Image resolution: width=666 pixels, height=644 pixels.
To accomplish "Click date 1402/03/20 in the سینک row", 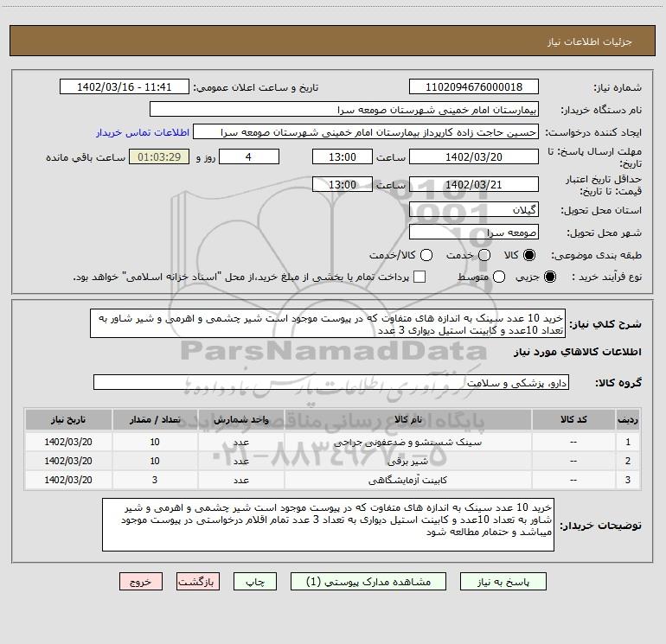I will point(68,442).
